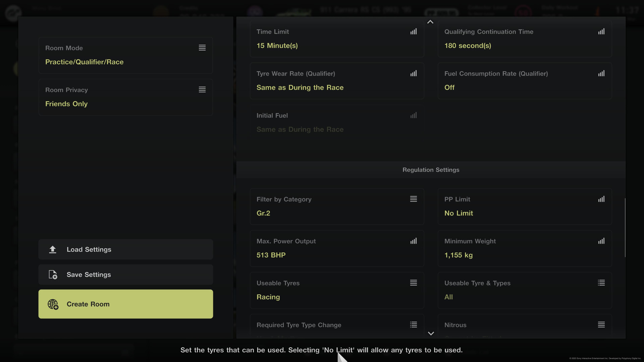Click the Filter by Category list icon

[x=413, y=199]
